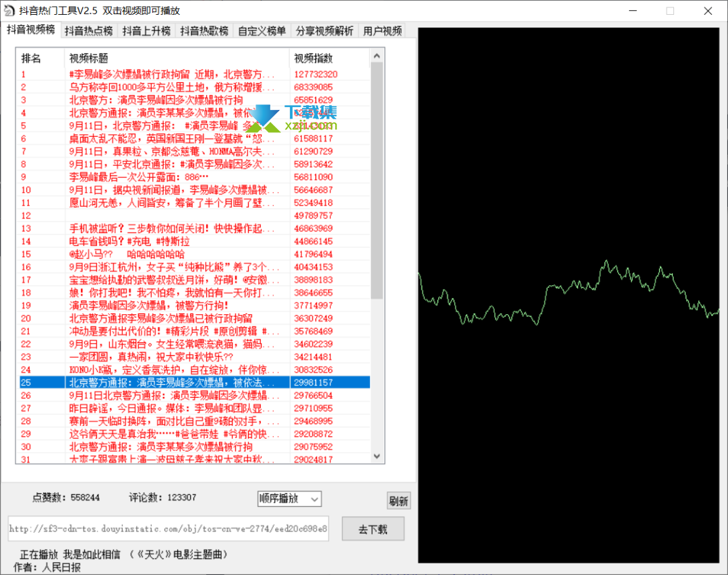Click the video URL text field
This screenshot has height=575, width=728.
168,529
